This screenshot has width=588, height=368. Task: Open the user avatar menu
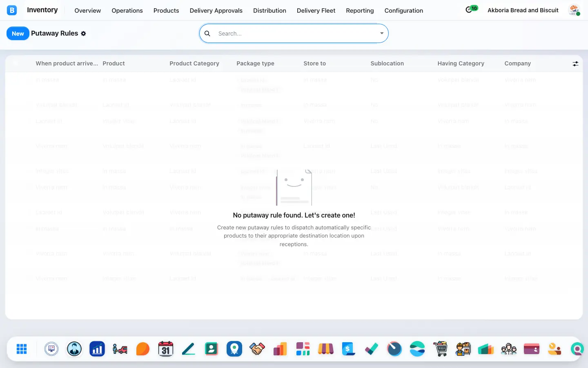(574, 10)
